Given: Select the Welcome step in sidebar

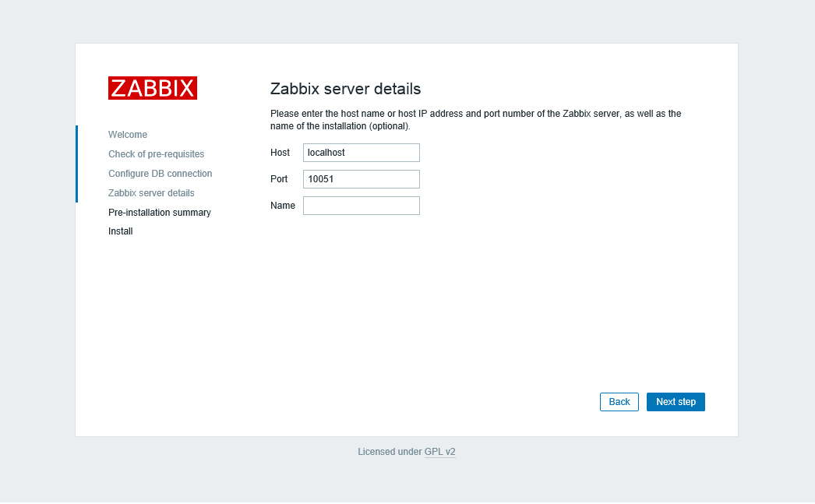Looking at the screenshot, I should [127, 135].
